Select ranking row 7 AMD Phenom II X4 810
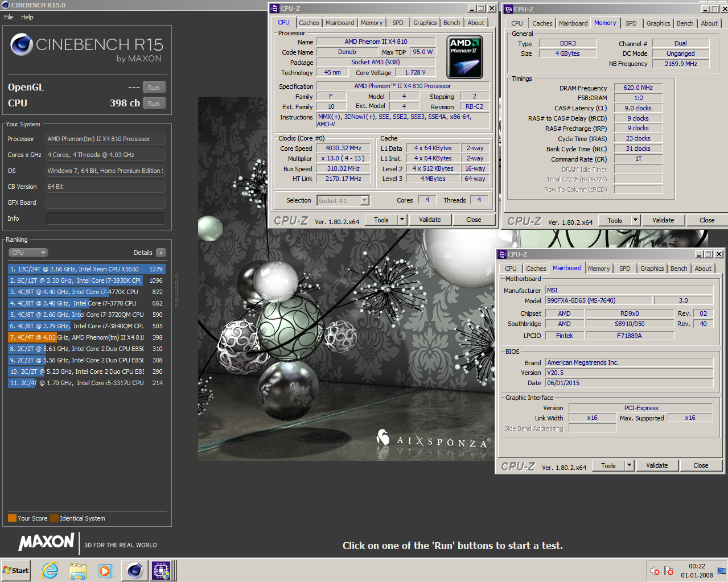The image size is (728, 582). (87, 337)
